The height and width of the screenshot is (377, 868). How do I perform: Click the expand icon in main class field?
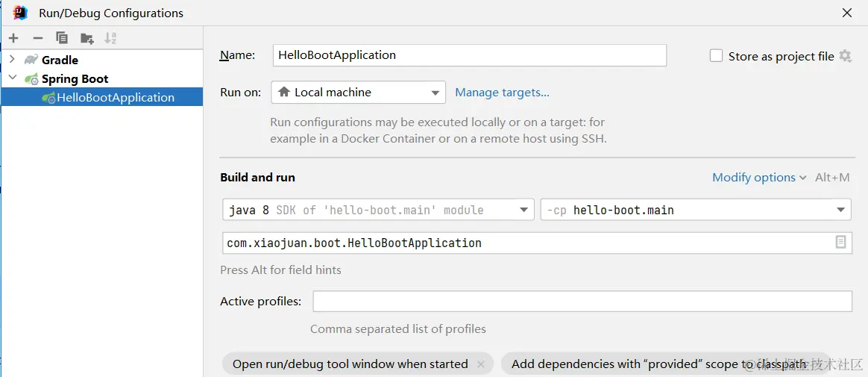[840, 242]
